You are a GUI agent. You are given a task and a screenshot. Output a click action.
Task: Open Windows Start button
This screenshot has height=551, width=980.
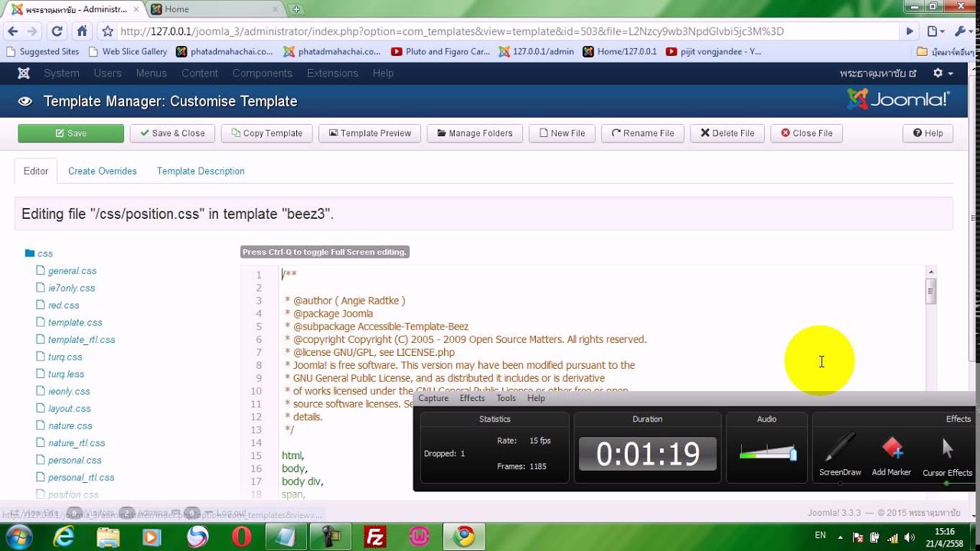pyautogui.click(x=18, y=537)
